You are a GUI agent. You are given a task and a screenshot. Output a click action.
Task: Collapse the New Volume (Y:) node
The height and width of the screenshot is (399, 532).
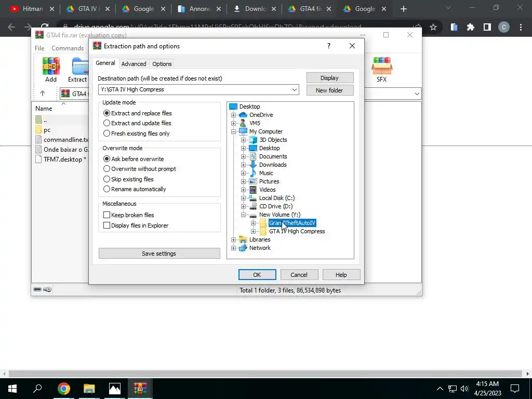tap(243, 215)
